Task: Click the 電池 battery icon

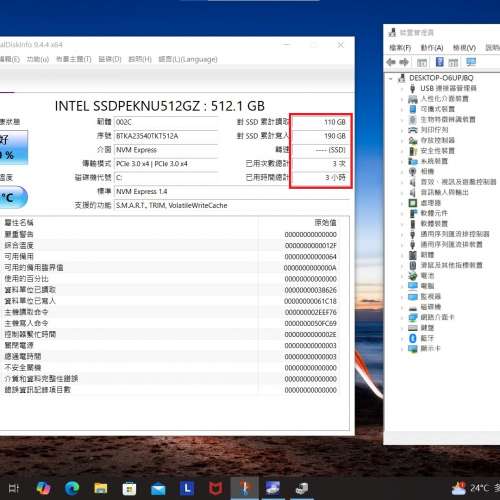Action: (x=413, y=276)
